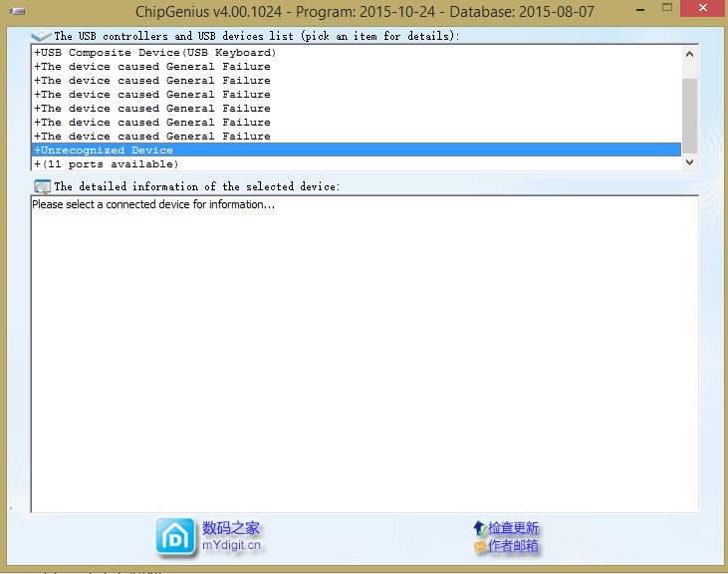Minimize the ChipGenius window
Viewport: 728px width, 574px height.
pos(640,10)
